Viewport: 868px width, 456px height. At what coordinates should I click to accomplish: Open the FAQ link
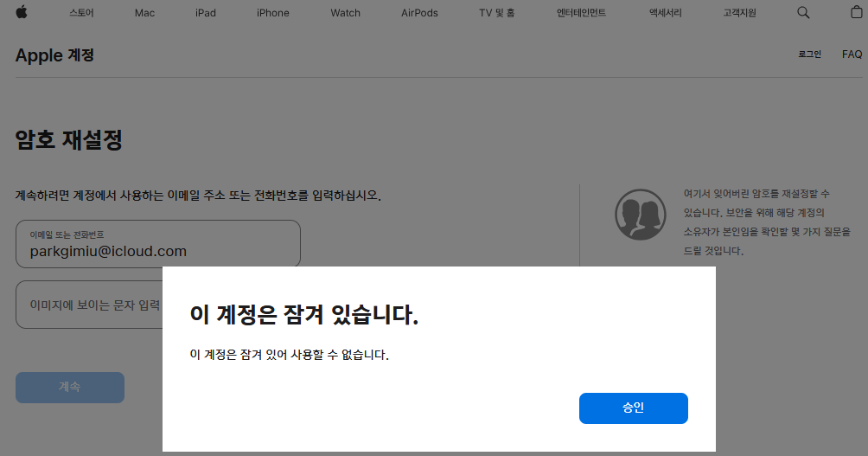[x=852, y=55]
